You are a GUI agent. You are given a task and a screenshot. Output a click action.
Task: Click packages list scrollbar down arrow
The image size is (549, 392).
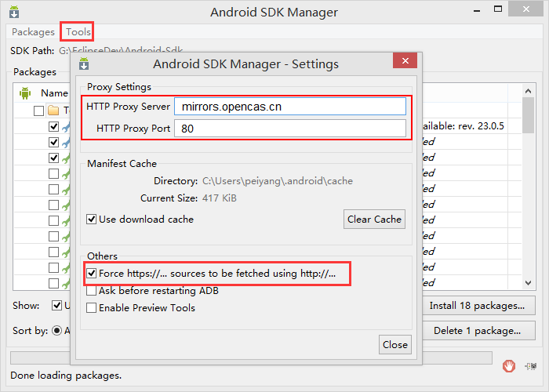[529, 283]
